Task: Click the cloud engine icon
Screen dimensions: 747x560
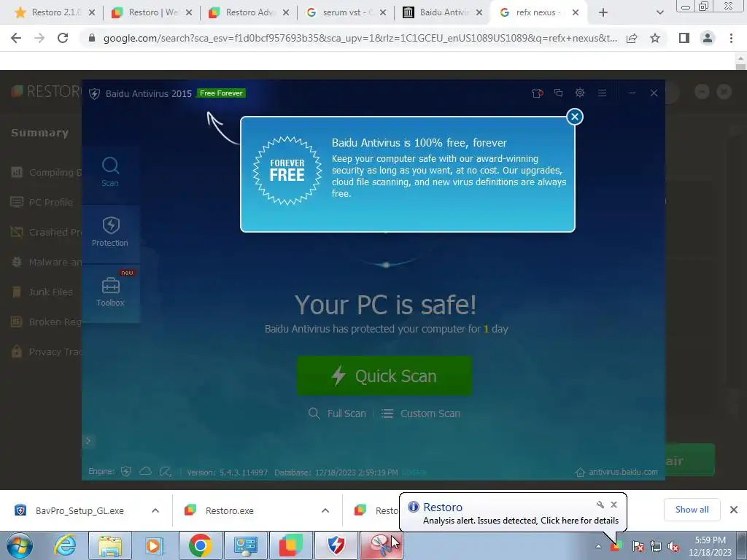Action: (145, 472)
